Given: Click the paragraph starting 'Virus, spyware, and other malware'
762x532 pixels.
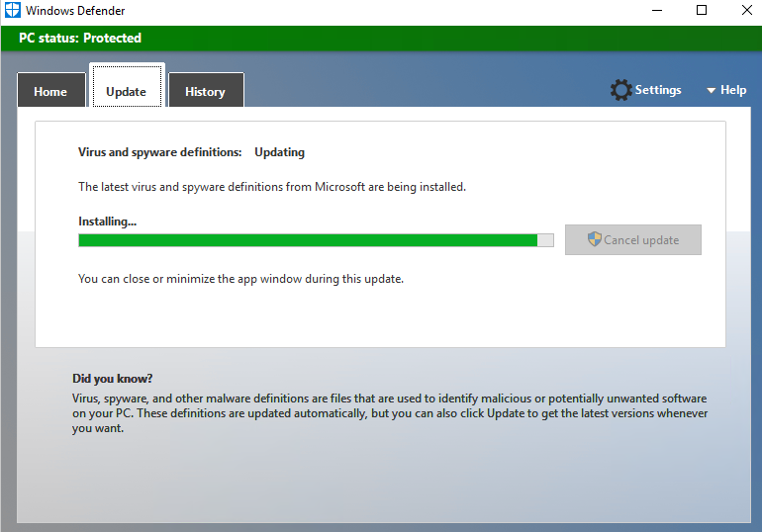Looking at the screenshot, I should (x=390, y=413).
